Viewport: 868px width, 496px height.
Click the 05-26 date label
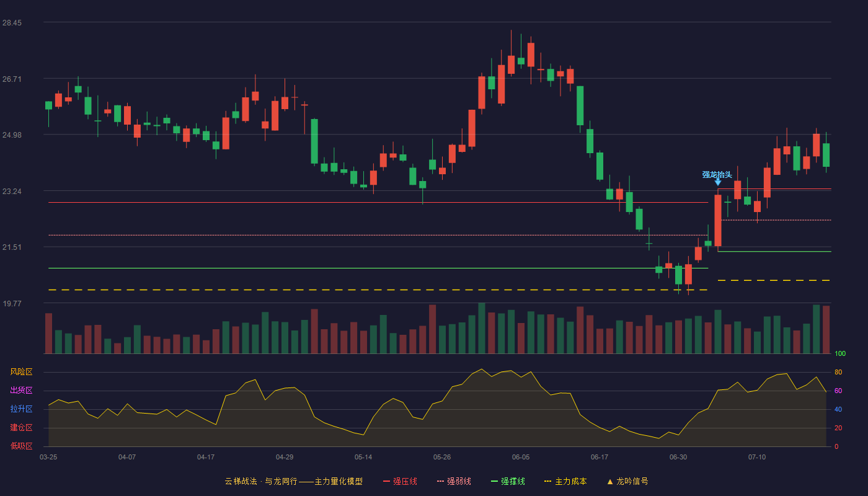pyautogui.click(x=442, y=457)
